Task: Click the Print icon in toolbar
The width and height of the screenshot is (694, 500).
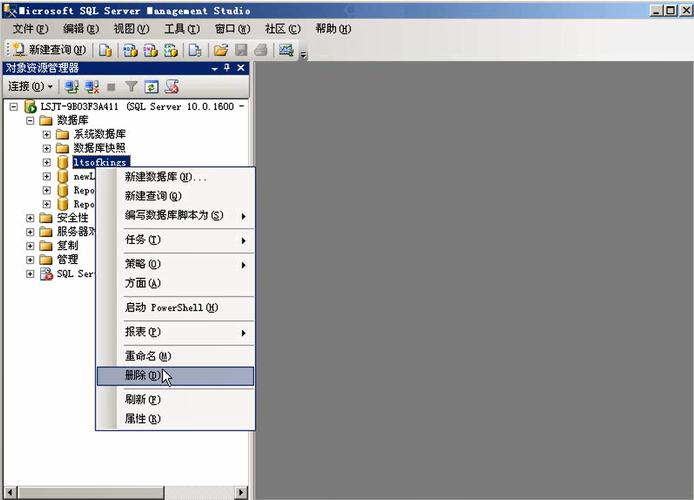Action: pos(261,50)
